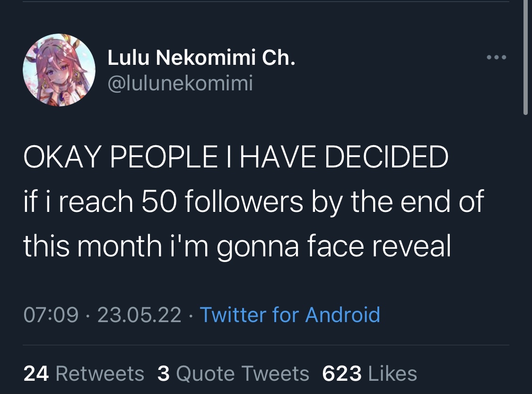Show who liked the tweet via Likes
This screenshot has width=532, height=394.
click(x=392, y=374)
